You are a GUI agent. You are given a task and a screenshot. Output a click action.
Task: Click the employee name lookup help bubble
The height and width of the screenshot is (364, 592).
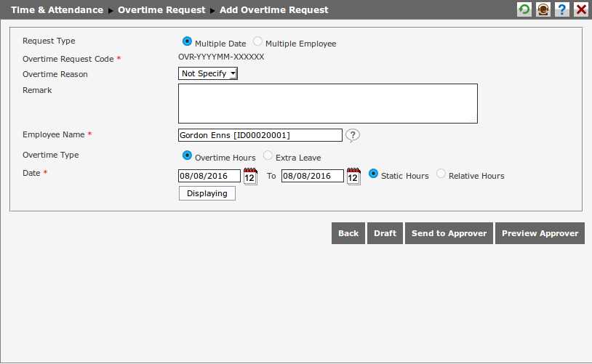[353, 135]
